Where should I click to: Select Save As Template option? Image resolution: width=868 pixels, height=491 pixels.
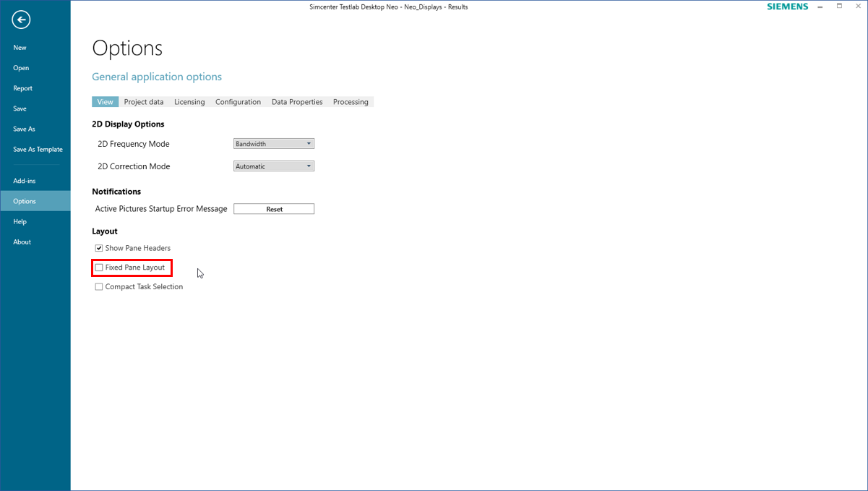coord(37,149)
